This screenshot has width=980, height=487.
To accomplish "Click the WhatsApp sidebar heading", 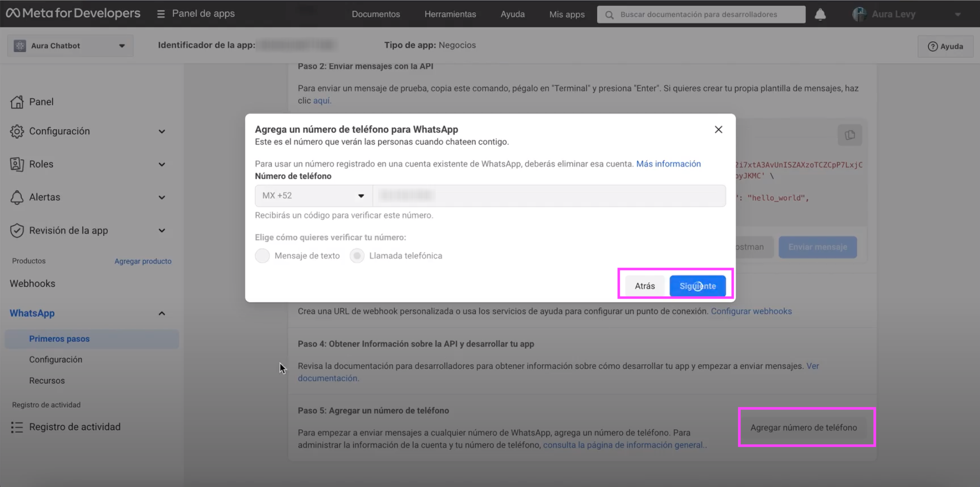I will click(x=32, y=313).
